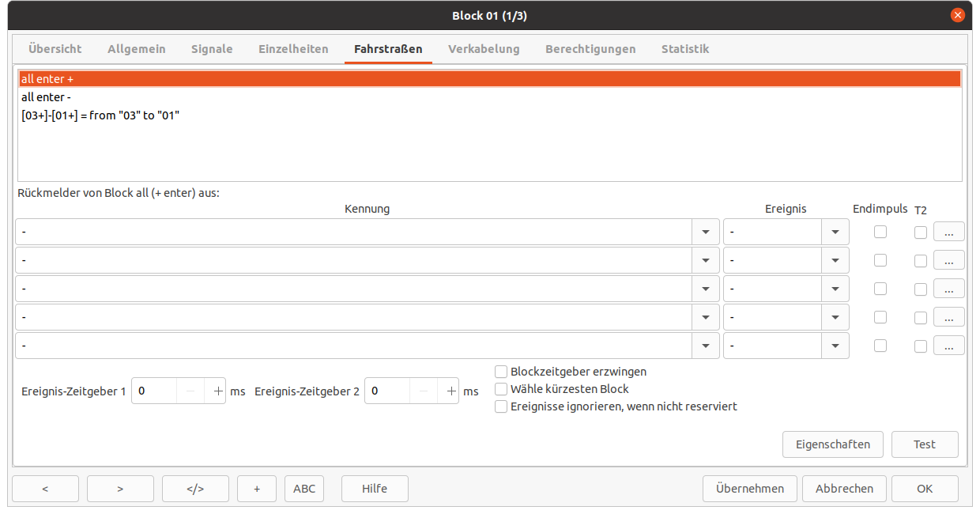Screen dimensions: 980x514
Task: Expand the first Kennung dropdown
Action: (705, 232)
